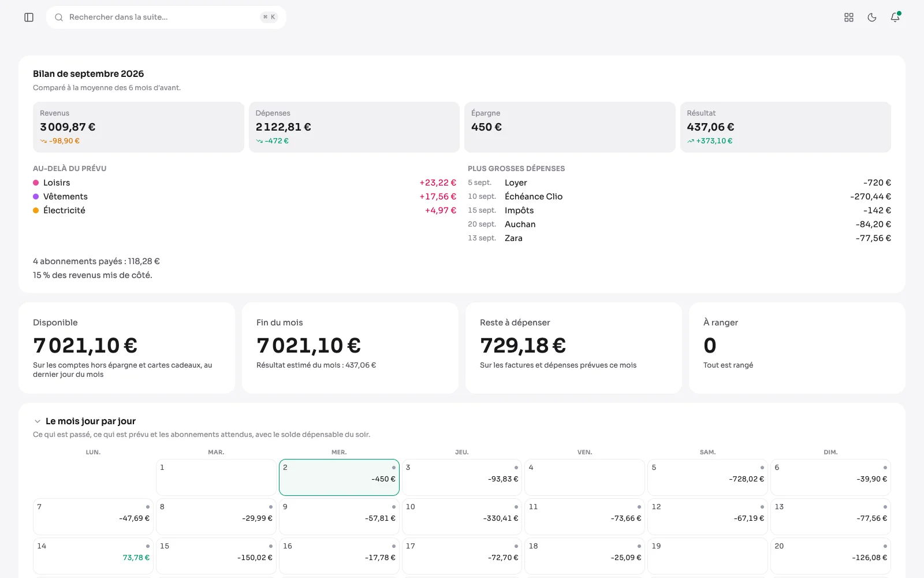Open the Échéance Clio expense row
This screenshot has width=924, height=578.
[679, 197]
